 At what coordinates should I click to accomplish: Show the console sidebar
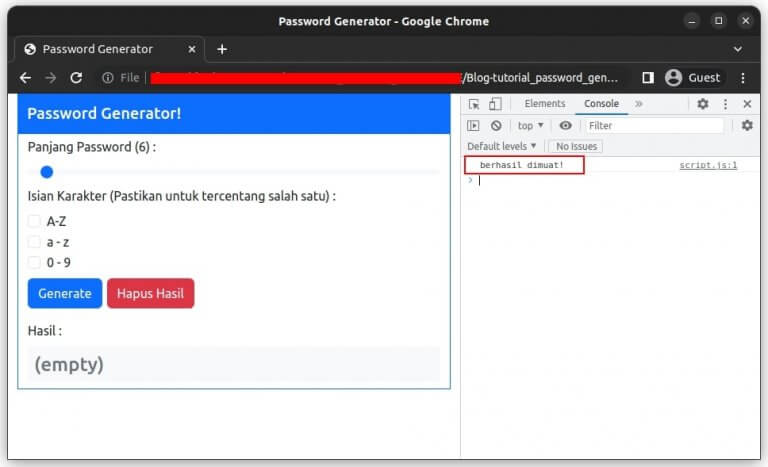point(473,125)
